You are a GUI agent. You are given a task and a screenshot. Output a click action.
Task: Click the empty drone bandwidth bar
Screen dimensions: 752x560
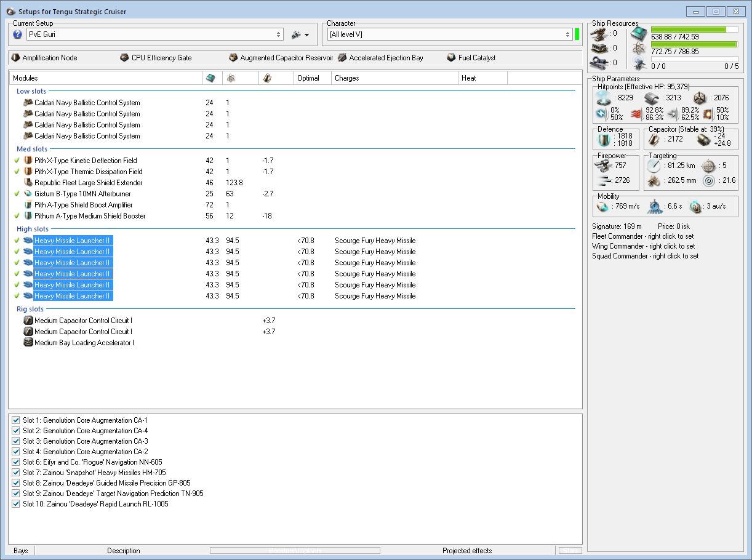[694, 59]
